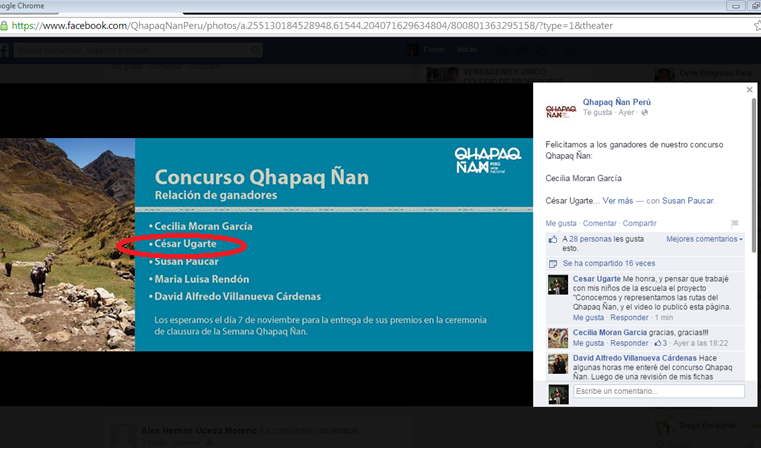Click the Ayer post timestamp
Screen dimensions: 761x450
point(626,113)
